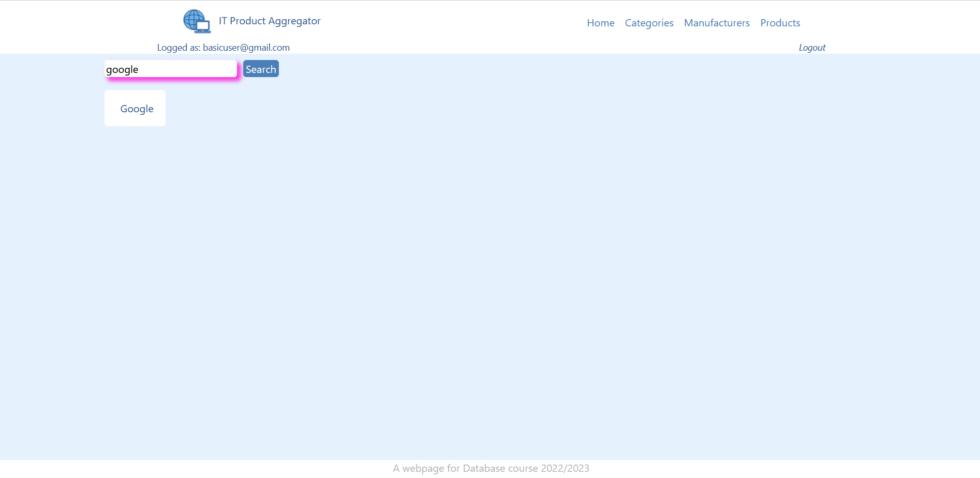Click the monitor part of the logo
This screenshot has width=980, height=478.
pyautogui.click(x=203, y=26)
